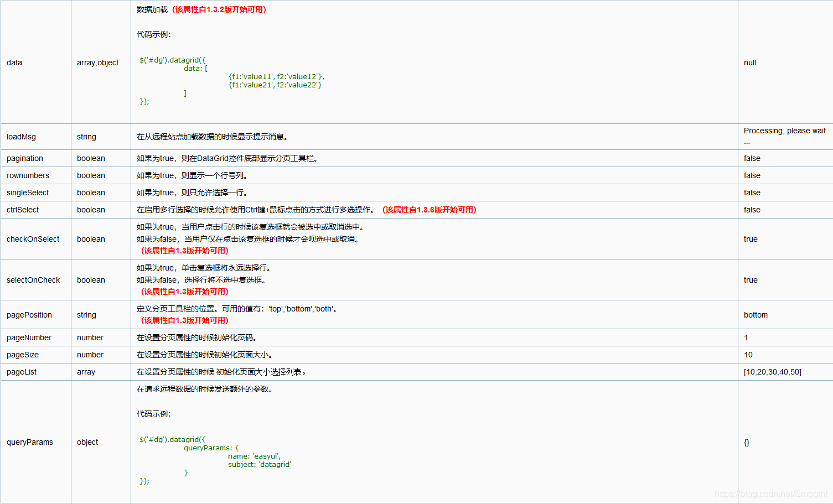Click the 'object' type in queryParams row

(87, 442)
